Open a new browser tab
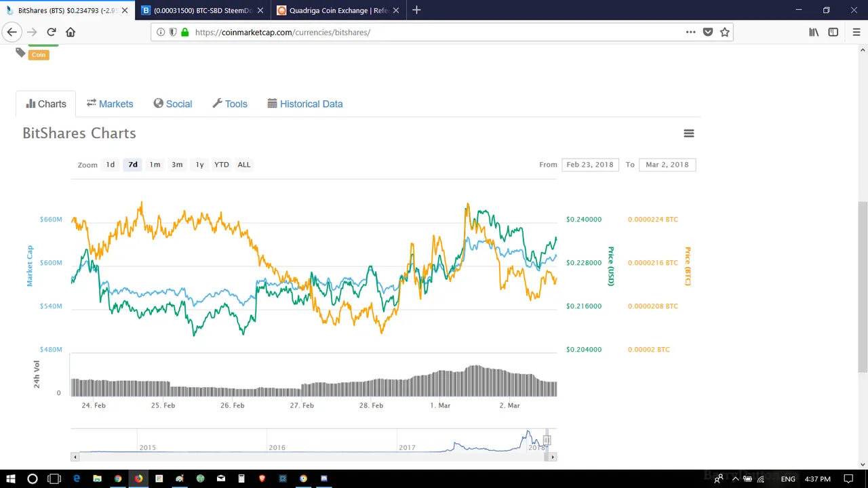The image size is (868, 488). [416, 10]
